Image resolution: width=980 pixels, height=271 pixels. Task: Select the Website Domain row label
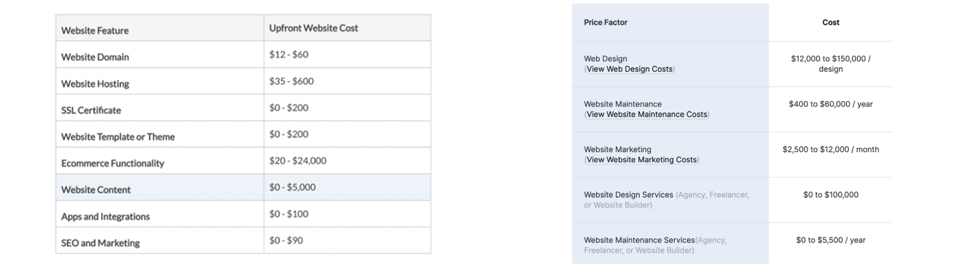(x=95, y=57)
